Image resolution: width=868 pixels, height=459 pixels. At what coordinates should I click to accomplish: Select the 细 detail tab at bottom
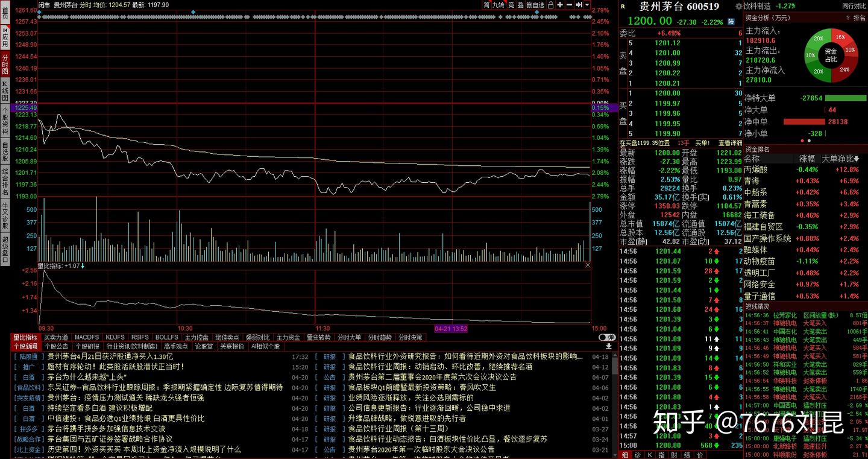625,454
